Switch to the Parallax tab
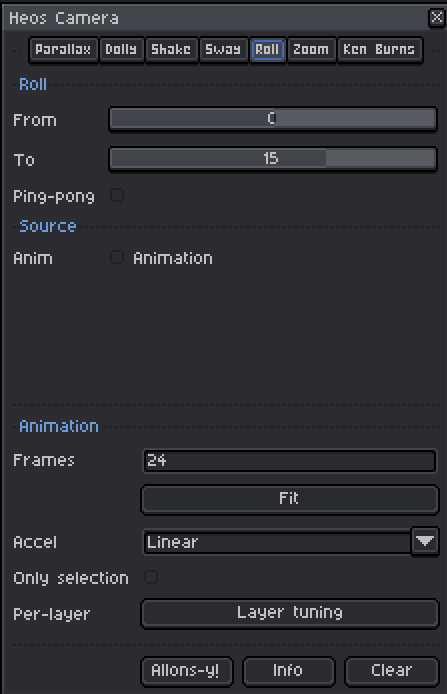 (63, 50)
